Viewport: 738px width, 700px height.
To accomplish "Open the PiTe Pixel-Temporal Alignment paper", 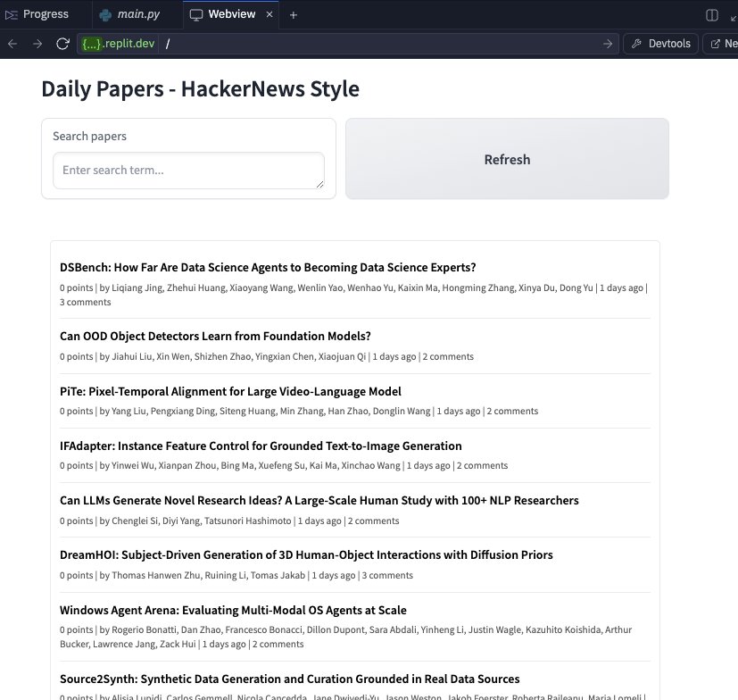I will (230, 391).
